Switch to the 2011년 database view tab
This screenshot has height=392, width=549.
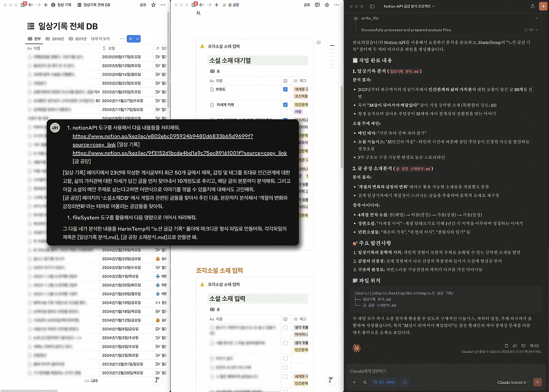point(77,39)
